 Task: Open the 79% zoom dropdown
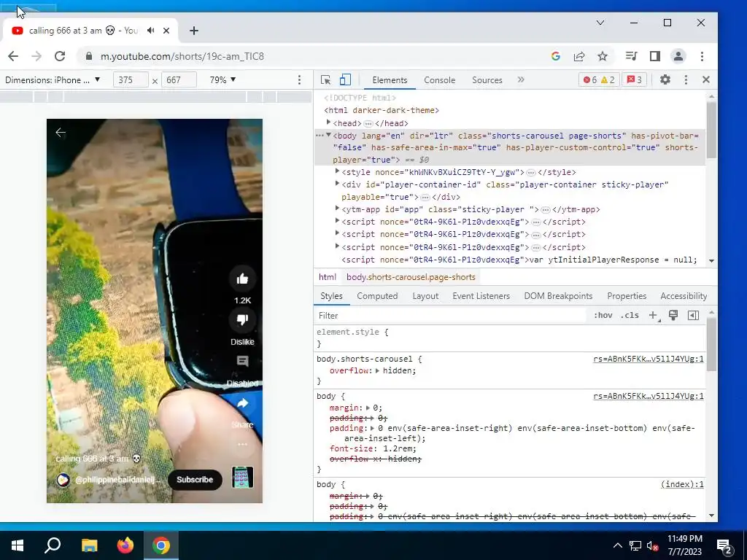coord(222,80)
